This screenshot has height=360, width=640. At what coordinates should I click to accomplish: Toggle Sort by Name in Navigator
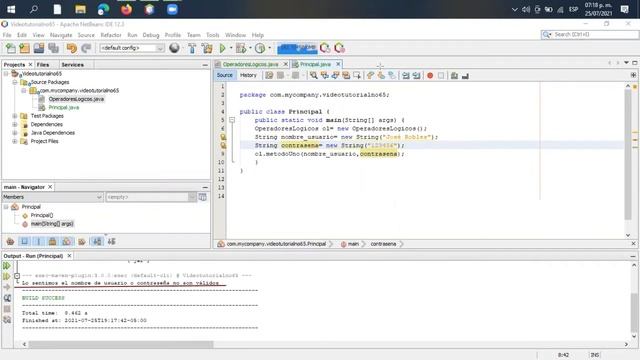click(97, 242)
